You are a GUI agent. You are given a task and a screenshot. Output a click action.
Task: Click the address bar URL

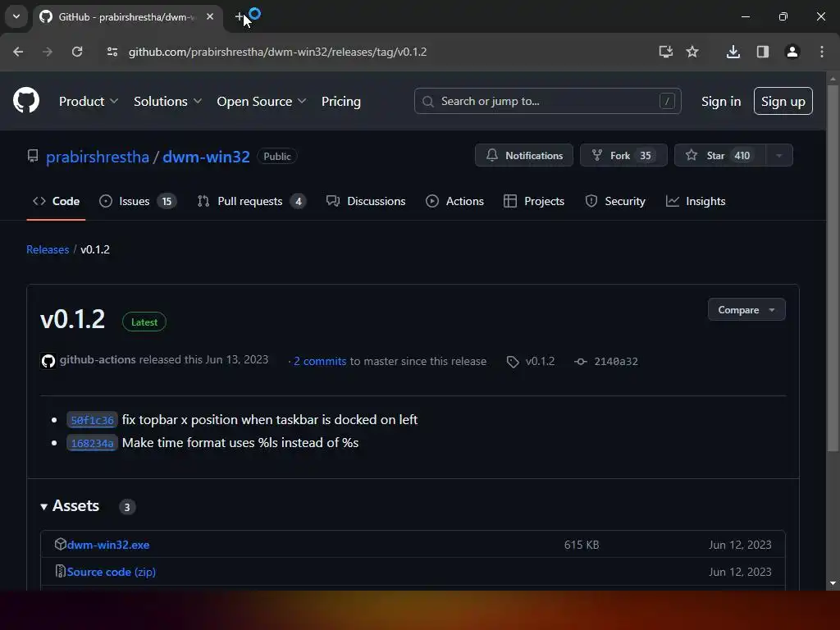click(277, 52)
